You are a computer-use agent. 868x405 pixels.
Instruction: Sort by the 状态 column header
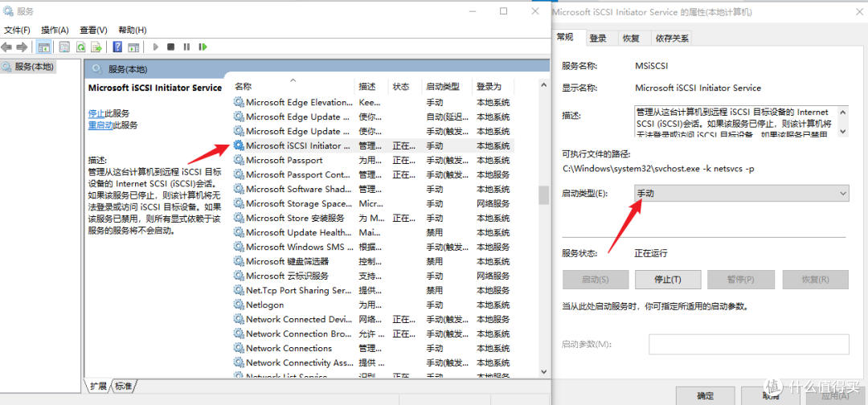(x=404, y=86)
